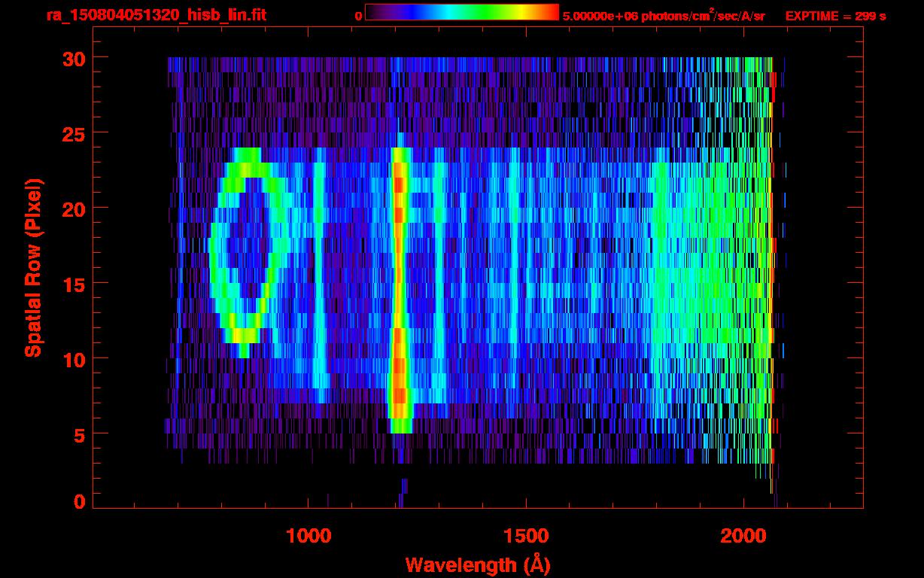Click the y-axis tick label 0

[79, 501]
